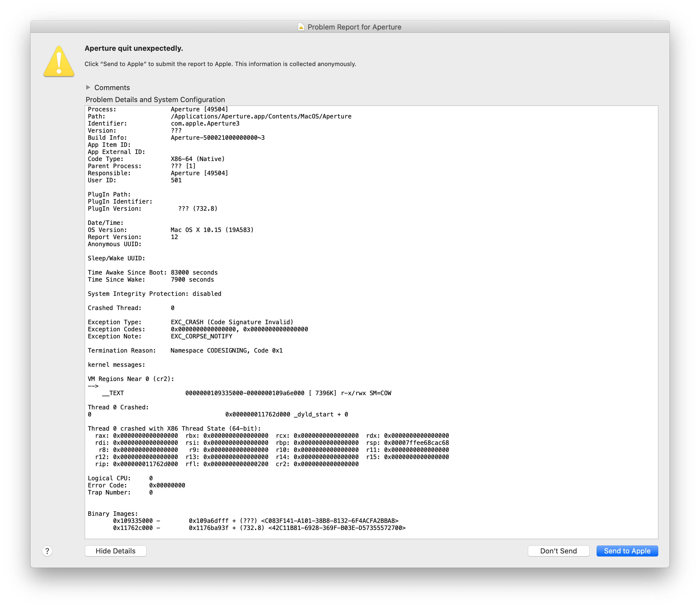700x608 pixels.
Task: Click the Termination Reason CODESIGNING line
Action: pyautogui.click(x=185, y=350)
